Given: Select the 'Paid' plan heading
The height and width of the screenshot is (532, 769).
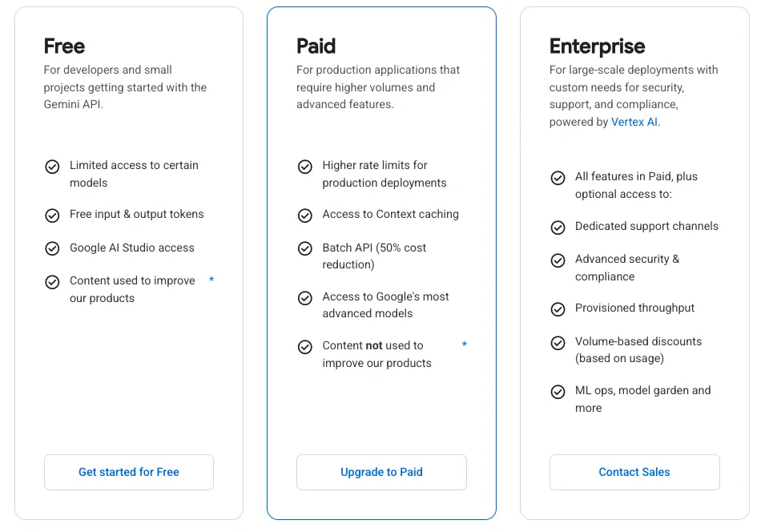Looking at the screenshot, I should (316, 46).
